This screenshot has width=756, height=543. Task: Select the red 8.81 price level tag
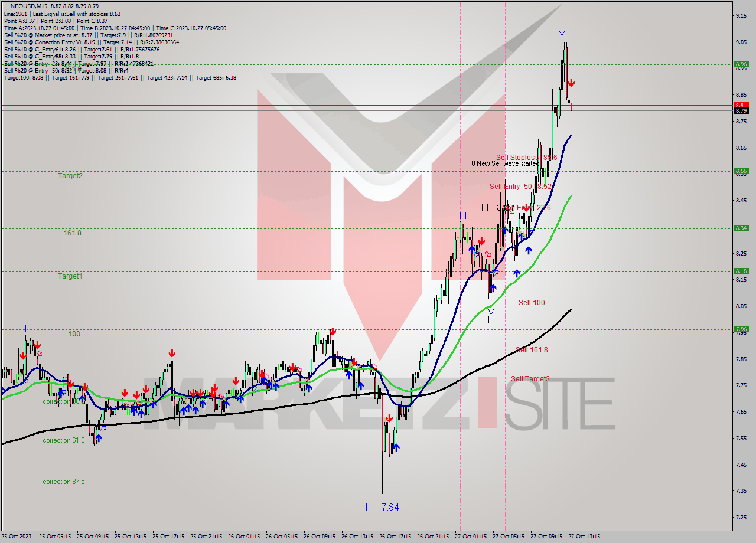pyautogui.click(x=741, y=105)
